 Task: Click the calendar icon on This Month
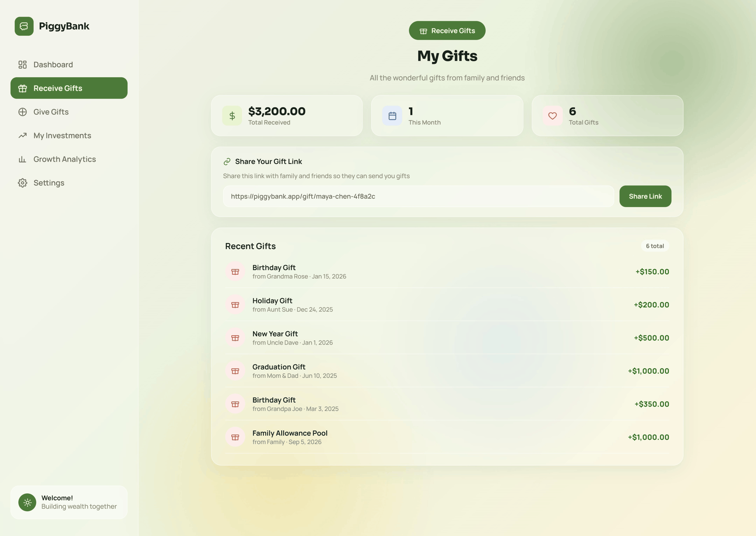(x=392, y=116)
